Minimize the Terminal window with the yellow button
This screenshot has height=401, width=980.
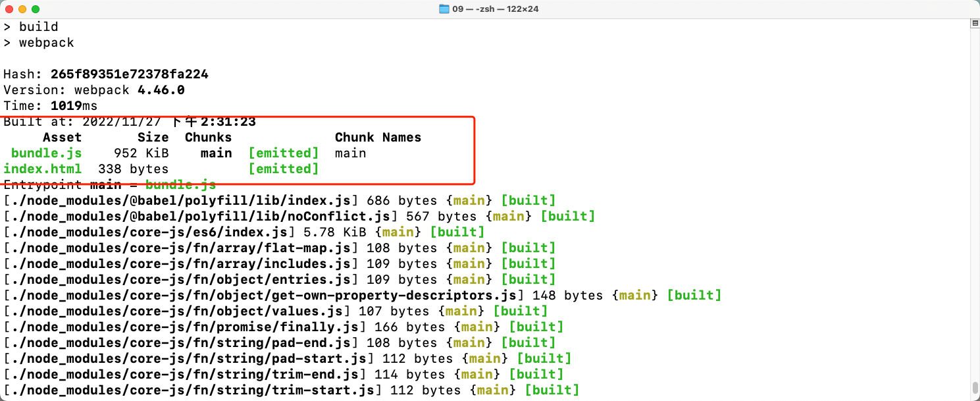tap(22, 9)
